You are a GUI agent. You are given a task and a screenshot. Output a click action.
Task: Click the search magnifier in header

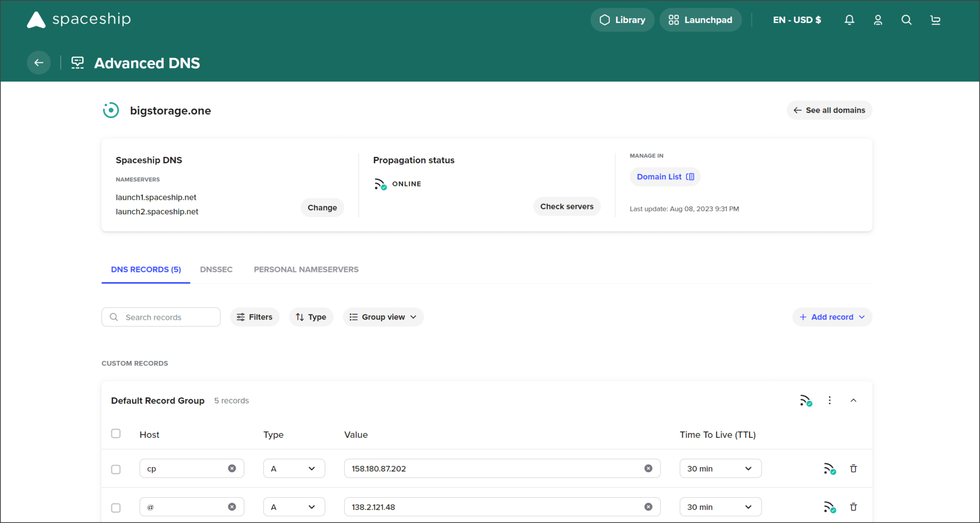pyautogui.click(x=906, y=20)
